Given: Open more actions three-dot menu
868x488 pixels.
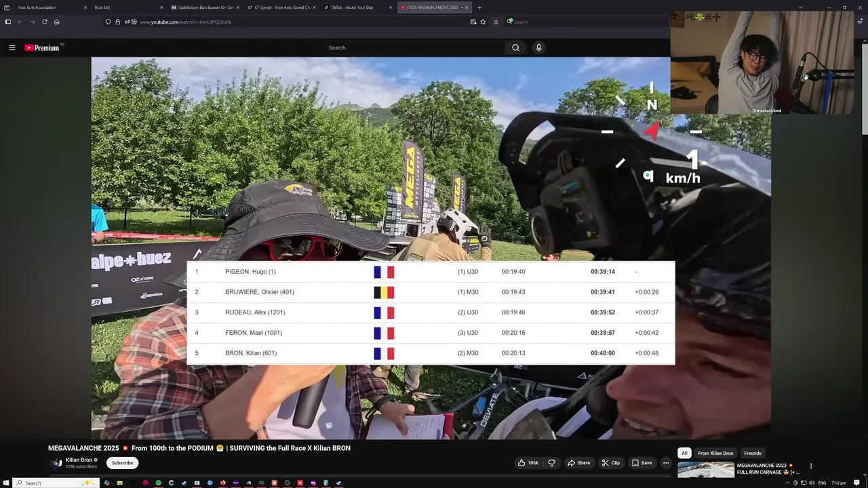Looking at the screenshot, I should click(x=666, y=463).
